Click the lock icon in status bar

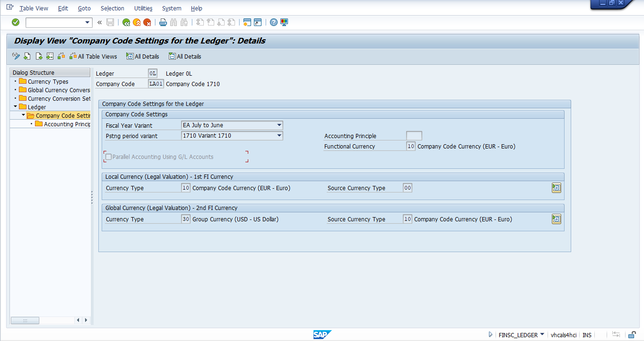(632, 335)
